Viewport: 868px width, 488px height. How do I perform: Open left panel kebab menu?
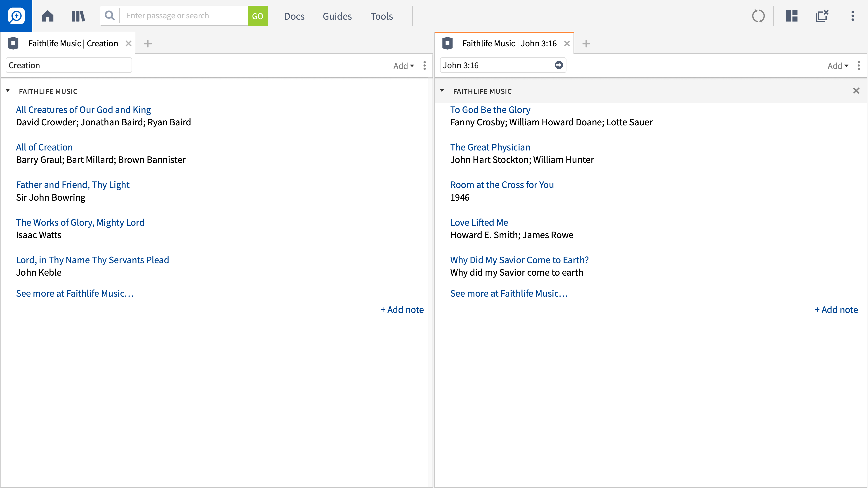coord(425,65)
